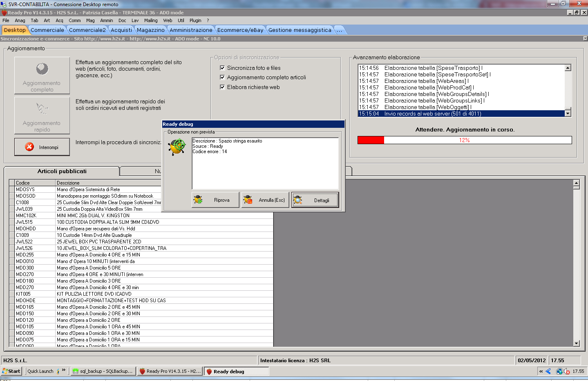Switch to Ready Pro V14.3.15 taskbar window
The height and width of the screenshot is (381, 588).
[x=170, y=371]
